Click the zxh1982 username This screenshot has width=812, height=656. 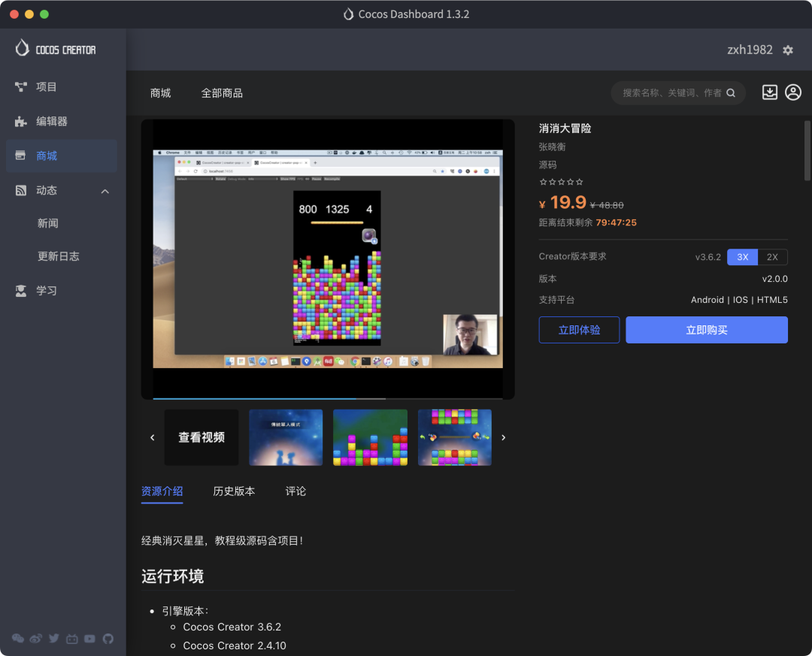750,50
